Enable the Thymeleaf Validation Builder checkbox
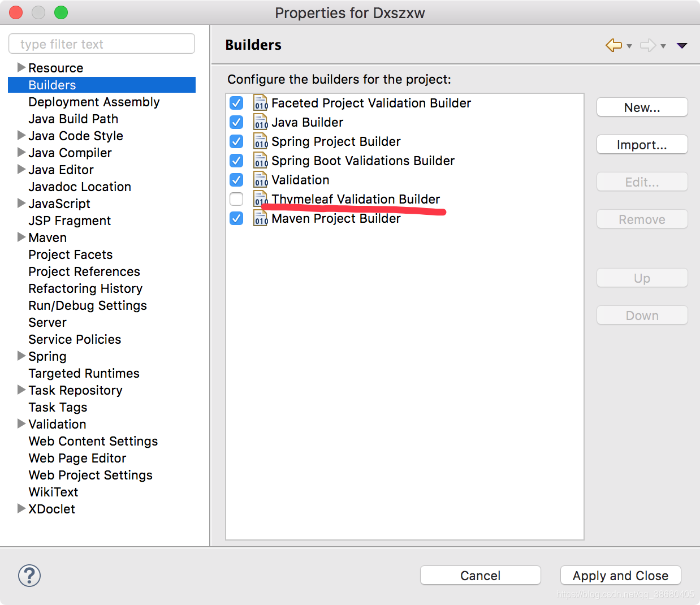The height and width of the screenshot is (605, 700). click(236, 199)
